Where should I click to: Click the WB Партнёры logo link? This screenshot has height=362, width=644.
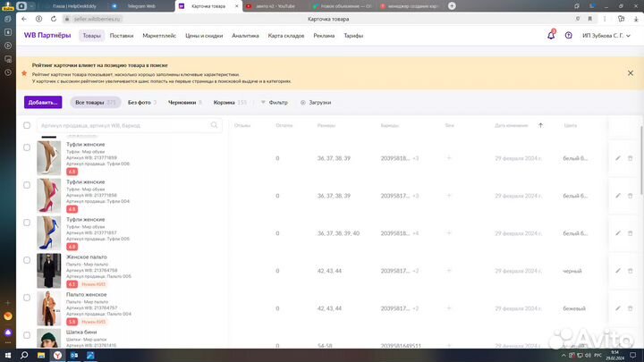click(x=48, y=36)
